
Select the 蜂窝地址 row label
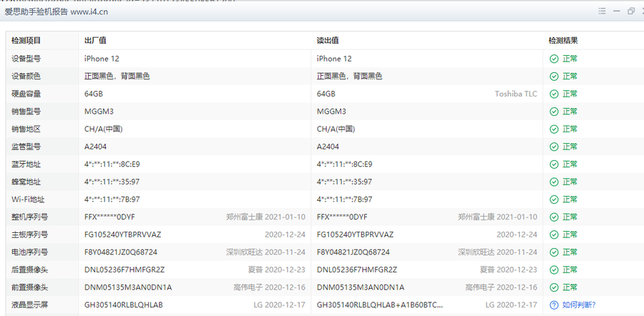26,182
